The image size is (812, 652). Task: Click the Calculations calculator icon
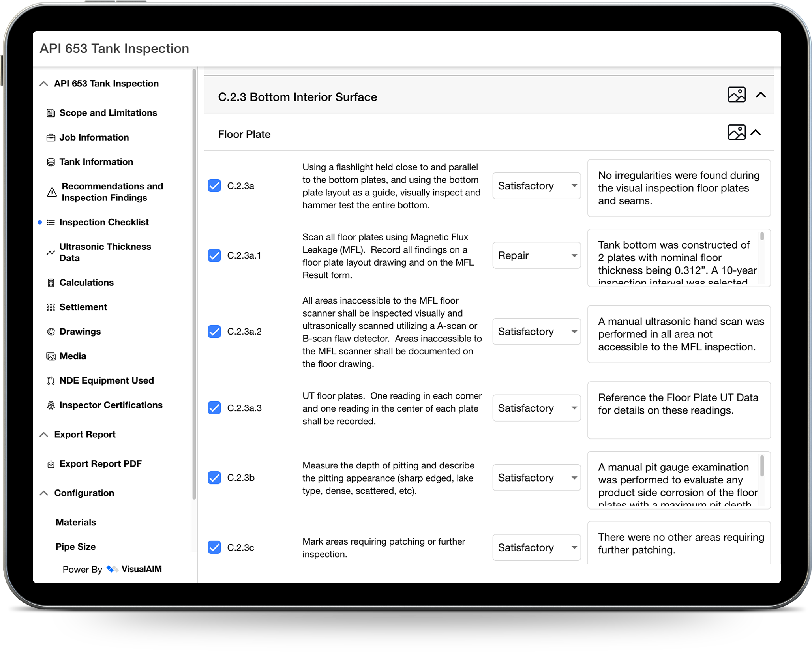(51, 283)
